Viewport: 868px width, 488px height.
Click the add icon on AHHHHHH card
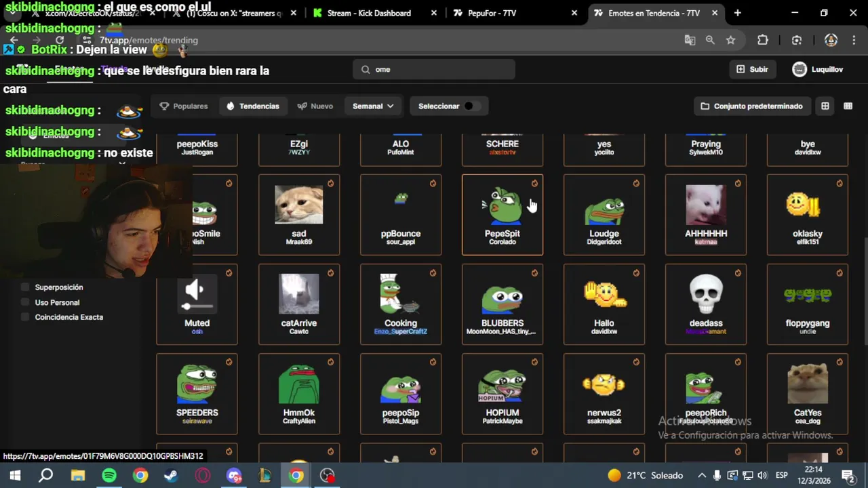pyautogui.click(x=738, y=183)
